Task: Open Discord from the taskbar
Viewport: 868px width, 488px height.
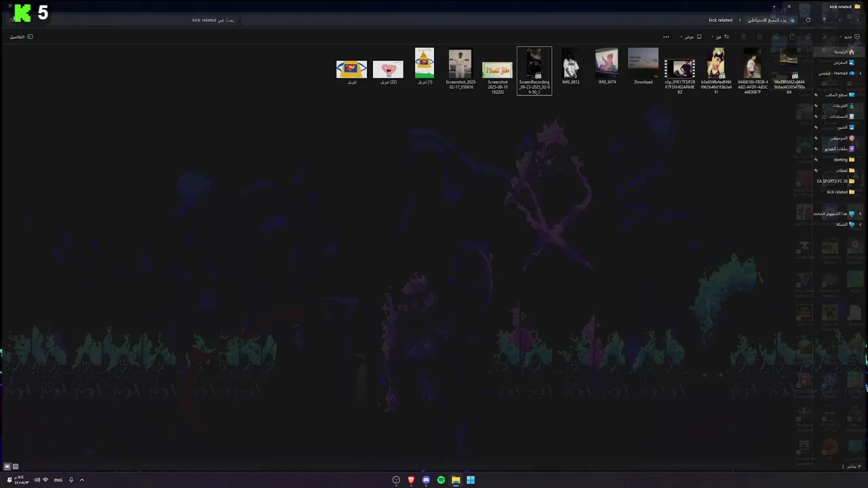Action: (x=426, y=480)
